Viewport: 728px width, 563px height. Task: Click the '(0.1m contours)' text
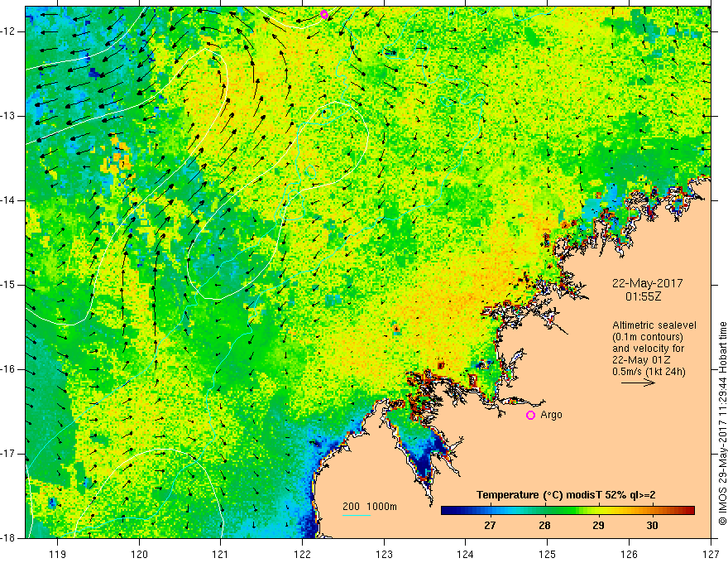tap(648, 337)
